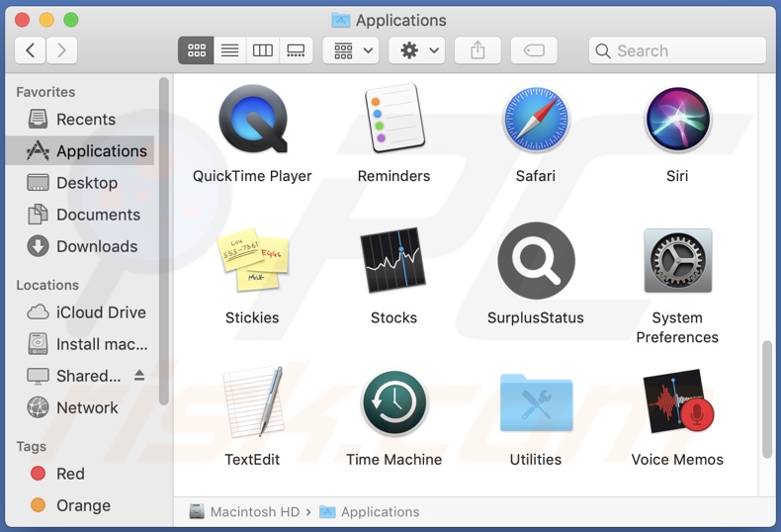Click the System Preferences label
781x532 pixels.
pyautogui.click(x=677, y=327)
